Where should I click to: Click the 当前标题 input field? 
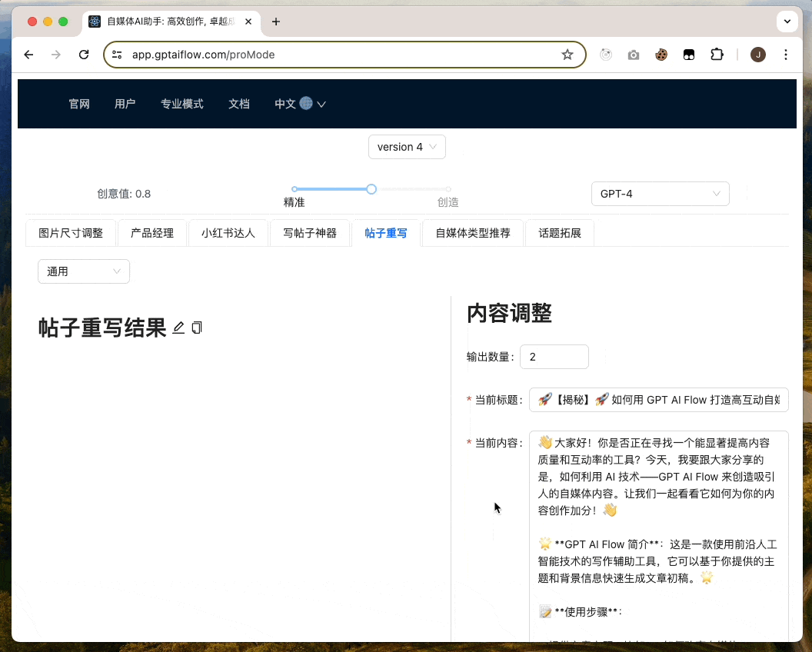(659, 400)
